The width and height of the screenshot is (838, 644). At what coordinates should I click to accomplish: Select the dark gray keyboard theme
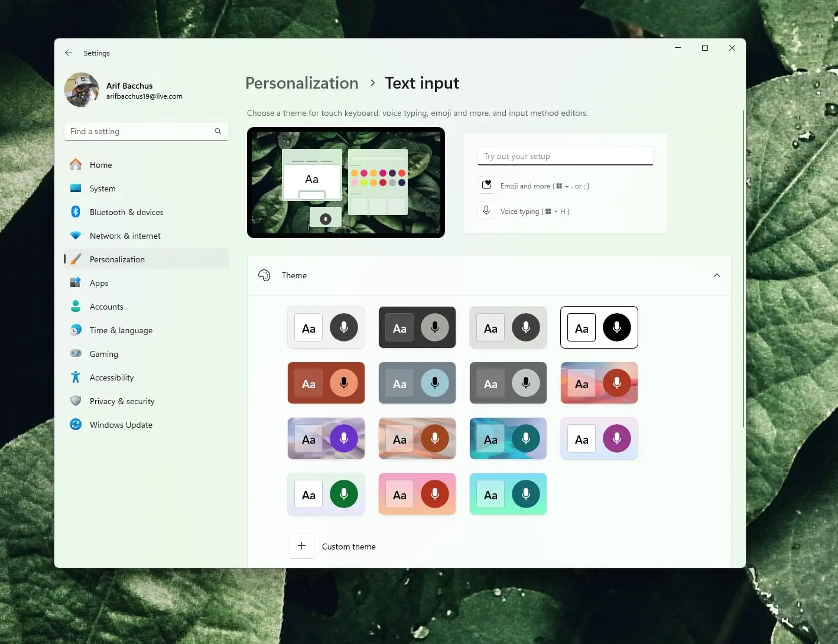(x=417, y=328)
